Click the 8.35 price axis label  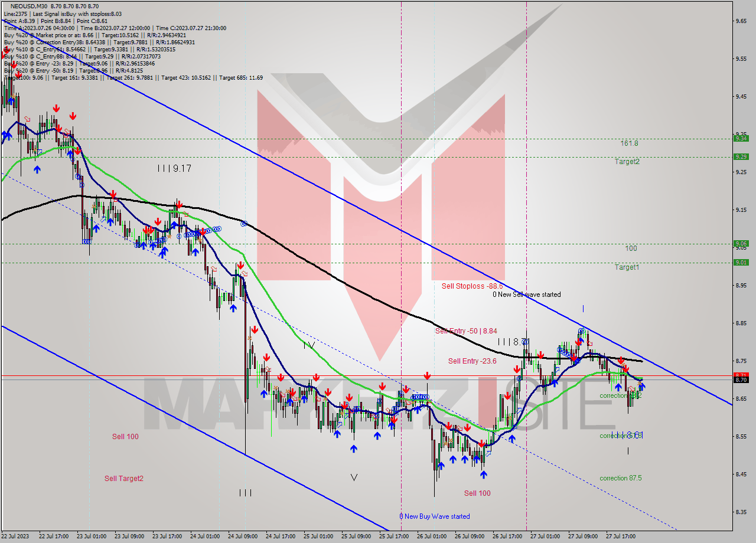(x=742, y=512)
